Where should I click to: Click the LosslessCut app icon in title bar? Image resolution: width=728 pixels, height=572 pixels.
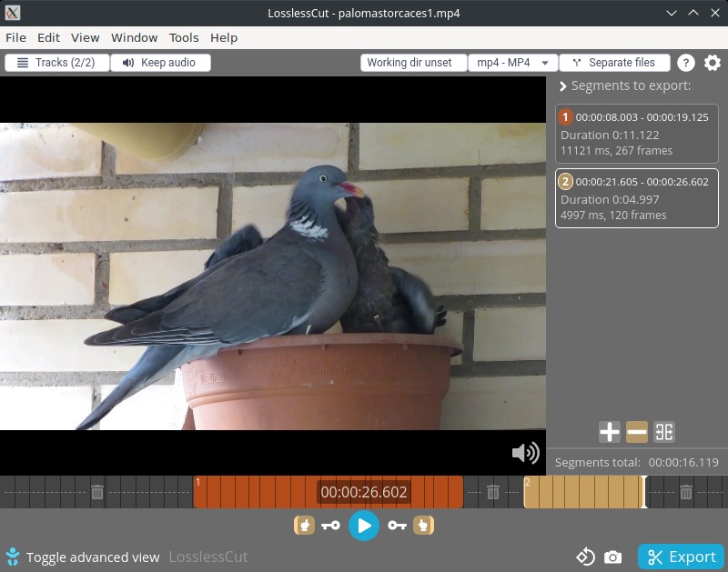(x=13, y=13)
